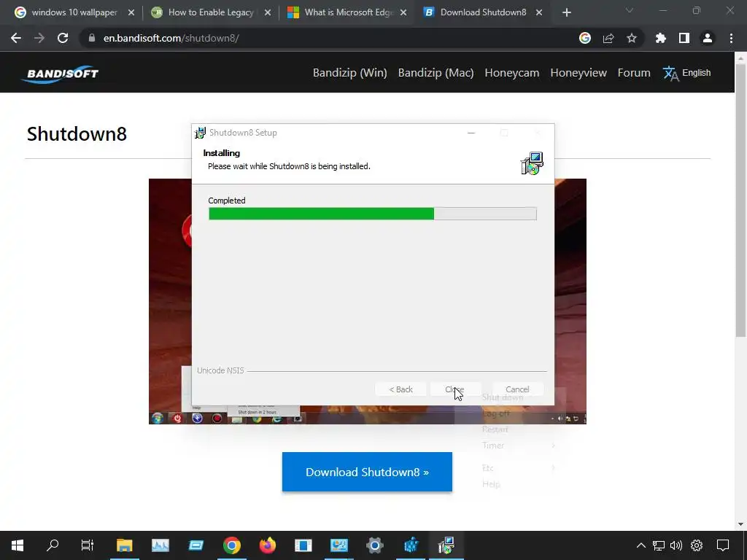Go back using browser back arrow

click(16, 38)
